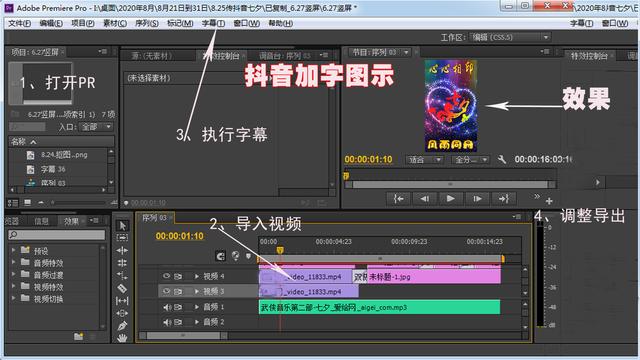
Task: Mute the 音频 1 track
Action: (x=167, y=307)
